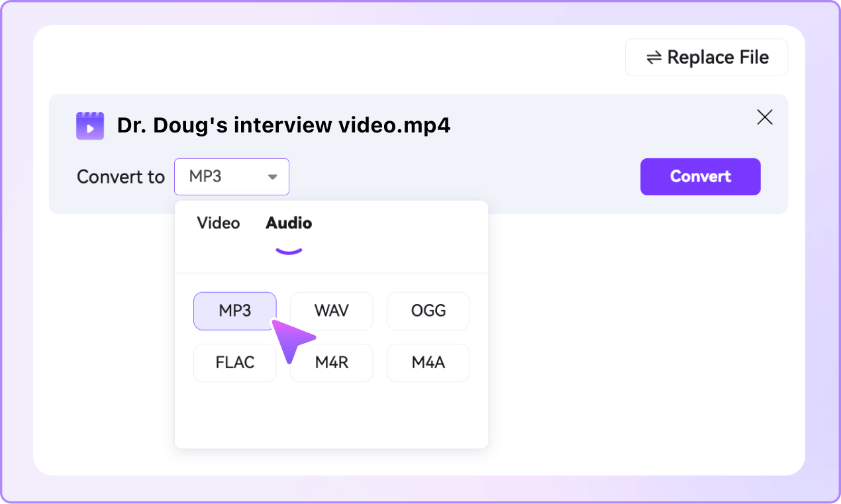Switch to the Video tab
Image resolution: width=841 pixels, height=504 pixels.
click(218, 223)
